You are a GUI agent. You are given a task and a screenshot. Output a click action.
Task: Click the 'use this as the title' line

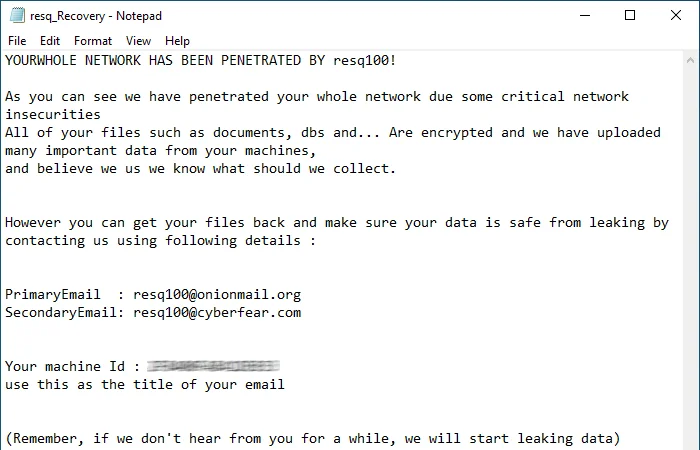click(x=145, y=385)
